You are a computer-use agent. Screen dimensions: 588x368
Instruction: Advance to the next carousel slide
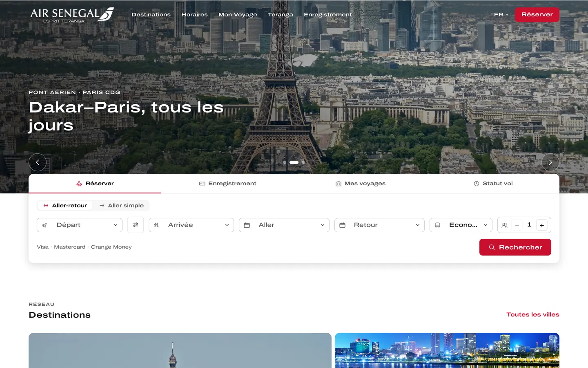(550, 162)
